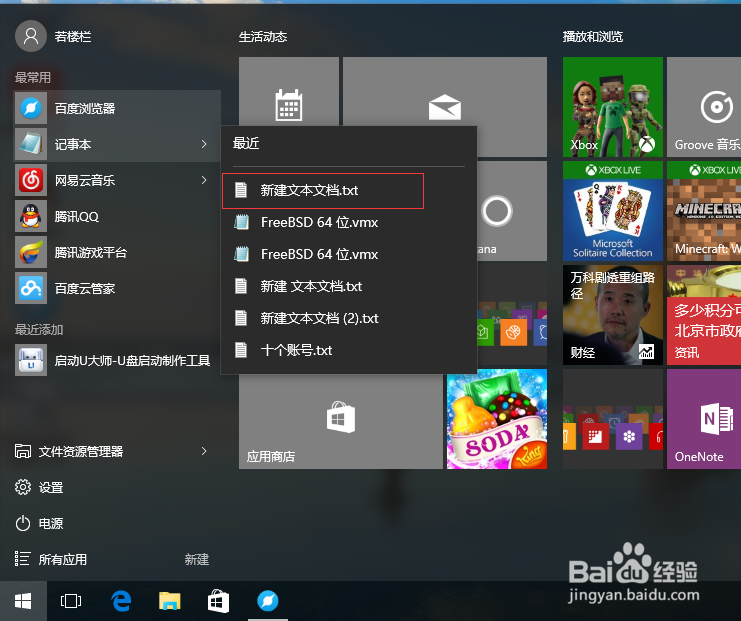
Task: Expand the 网易云音乐 jump list arrow
Action: (x=204, y=180)
